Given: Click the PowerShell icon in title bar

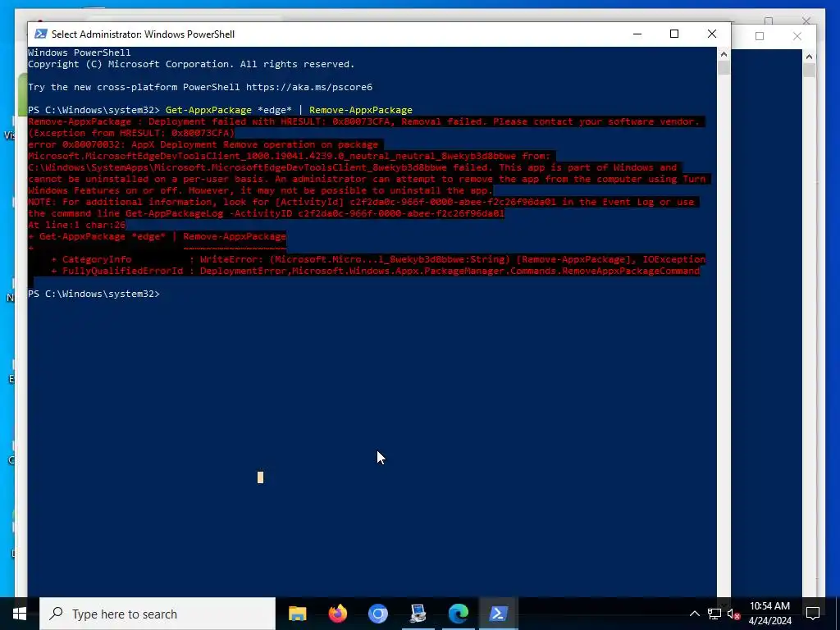Looking at the screenshot, I should click(x=40, y=34).
